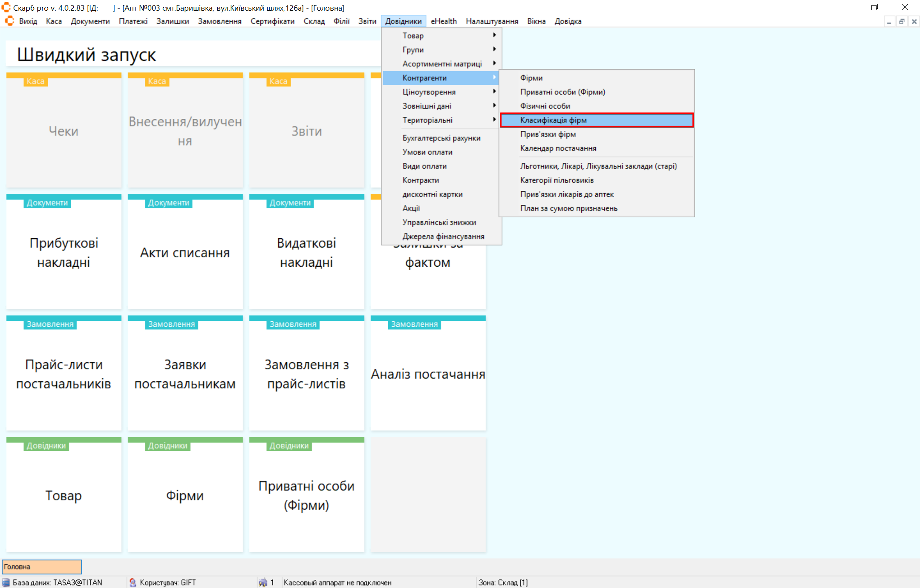Click the user icon beside Користувач
This screenshot has height=588, width=920.
click(x=133, y=582)
